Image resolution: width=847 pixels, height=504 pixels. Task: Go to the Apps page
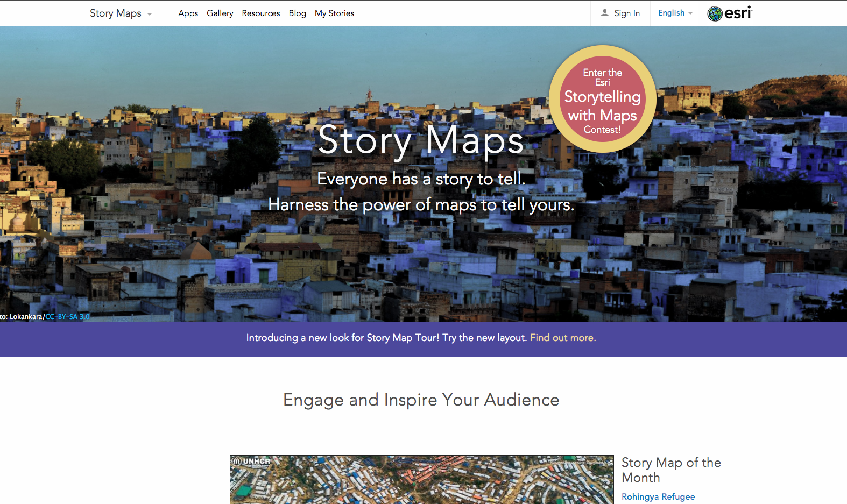(188, 13)
